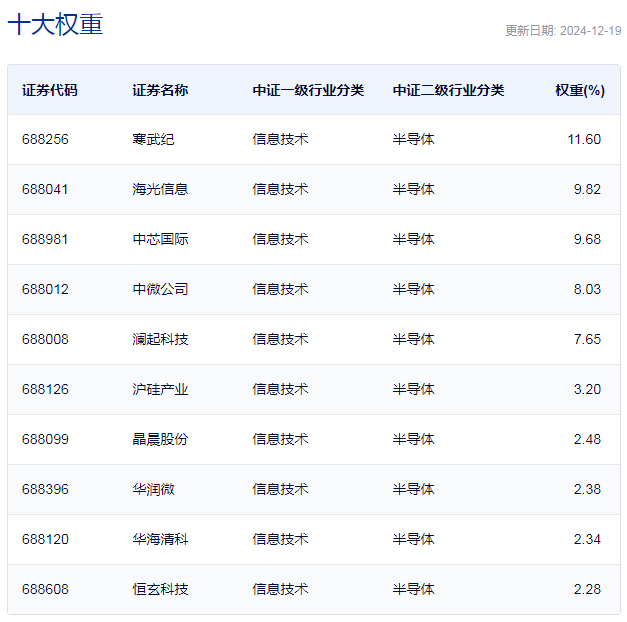Click the 证券名称 column header

(x=160, y=90)
